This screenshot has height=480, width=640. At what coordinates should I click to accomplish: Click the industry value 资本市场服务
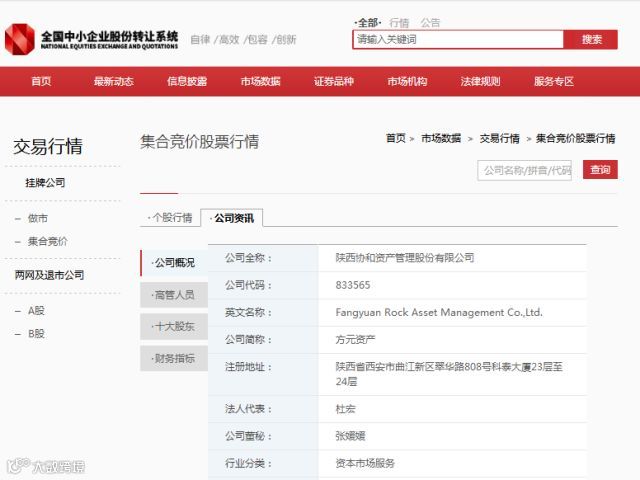365,463
